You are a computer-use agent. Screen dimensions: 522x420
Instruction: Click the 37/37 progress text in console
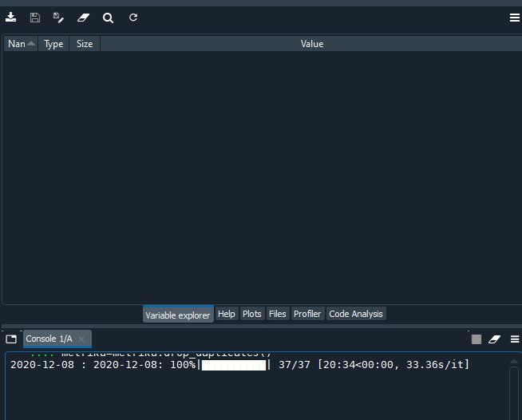tap(294, 365)
